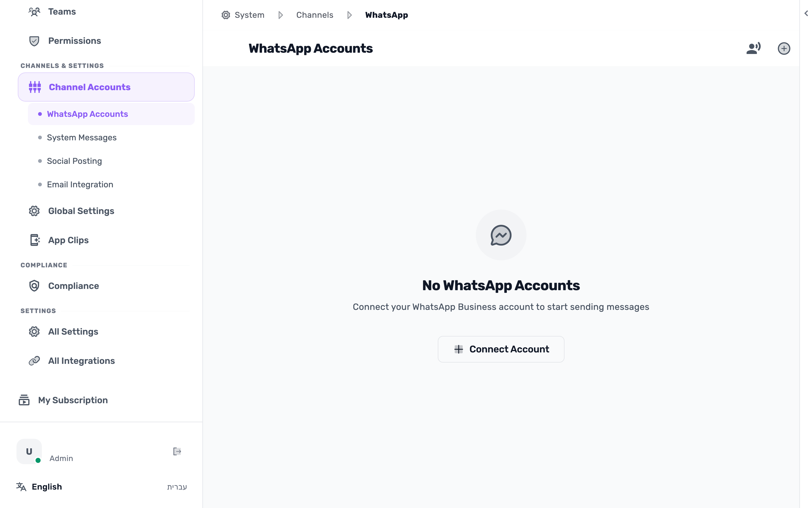
Task: Click the WhatsApp breadcrumb text
Action: coord(387,15)
